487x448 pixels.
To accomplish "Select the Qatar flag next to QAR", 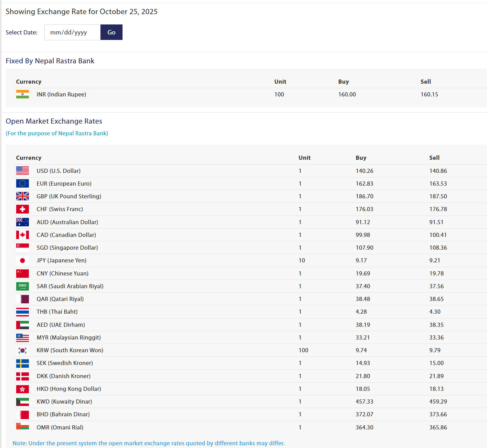I will coord(22,299).
